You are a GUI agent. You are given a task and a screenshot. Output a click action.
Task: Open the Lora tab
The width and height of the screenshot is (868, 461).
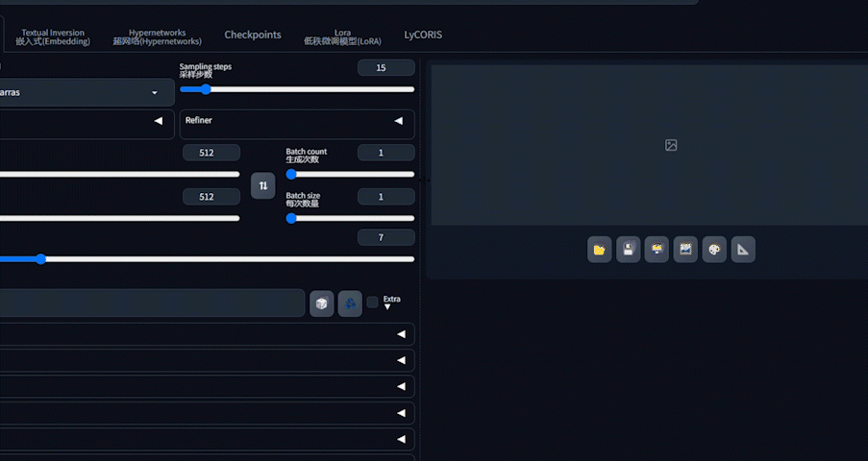[x=342, y=36]
